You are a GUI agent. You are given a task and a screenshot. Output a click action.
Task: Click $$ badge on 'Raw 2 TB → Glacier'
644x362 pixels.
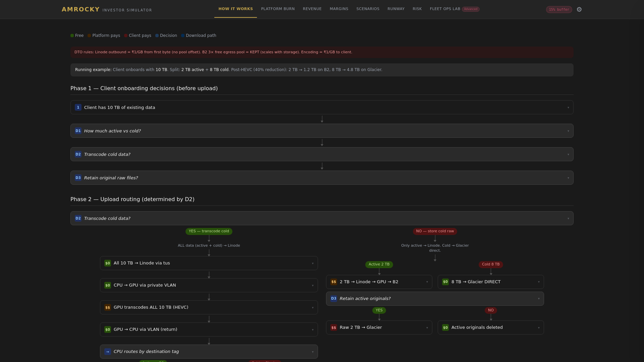(x=334, y=327)
